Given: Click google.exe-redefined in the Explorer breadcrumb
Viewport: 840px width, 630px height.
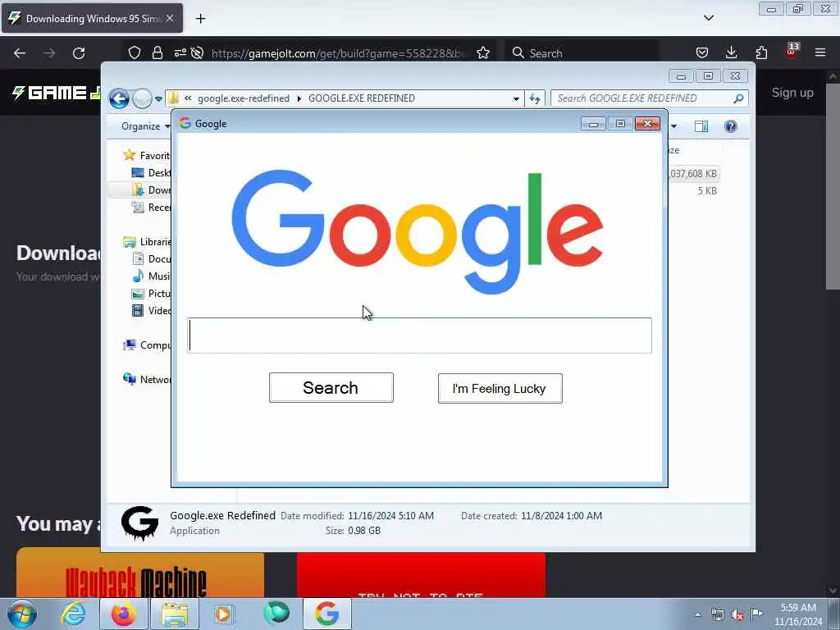Looking at the screenshot, I should tap(243, 98).
